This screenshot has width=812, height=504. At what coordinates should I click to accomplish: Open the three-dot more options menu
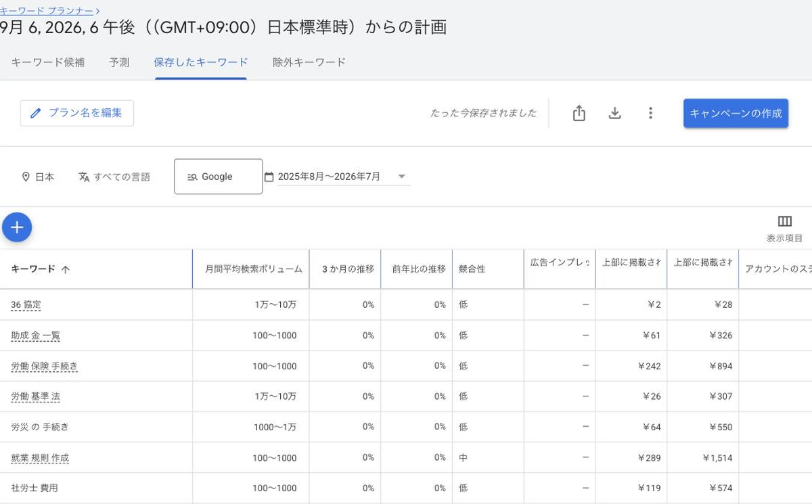click(x=650, y=113)
